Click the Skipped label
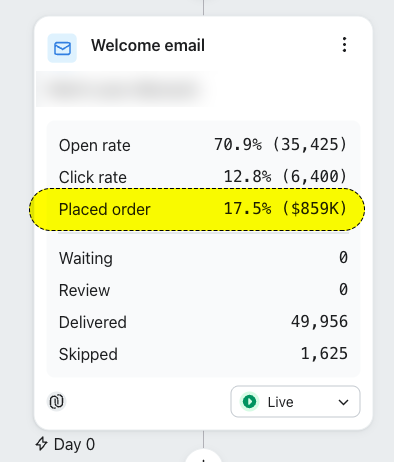This screenshot has height=462, width=394. (88, 354)
